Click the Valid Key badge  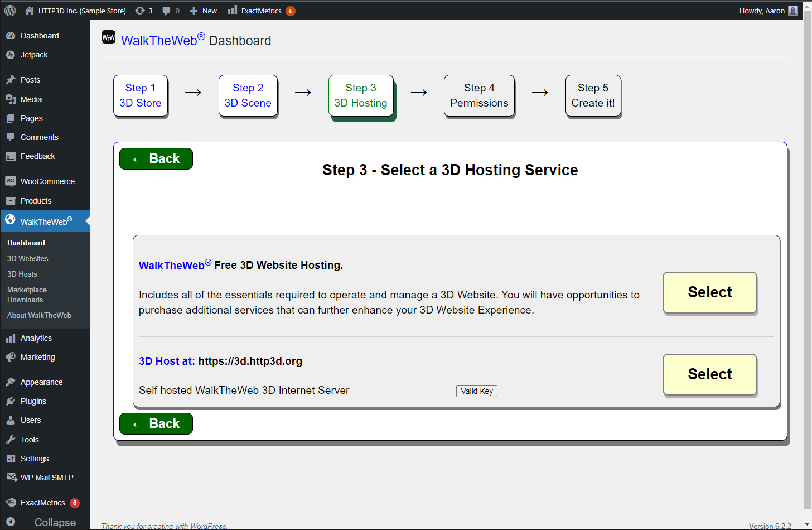(x=477, y=391)
